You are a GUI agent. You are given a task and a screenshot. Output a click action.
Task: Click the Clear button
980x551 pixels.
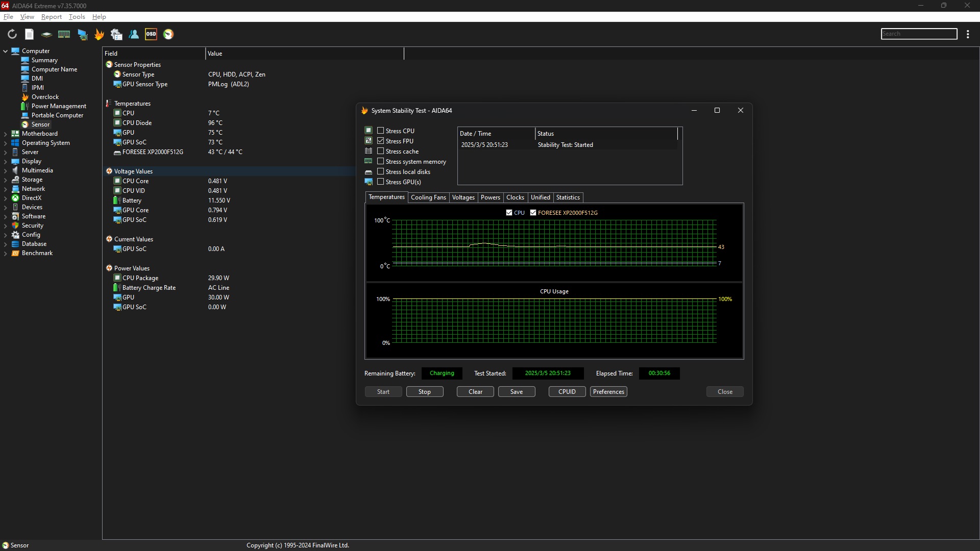(475, 392)
